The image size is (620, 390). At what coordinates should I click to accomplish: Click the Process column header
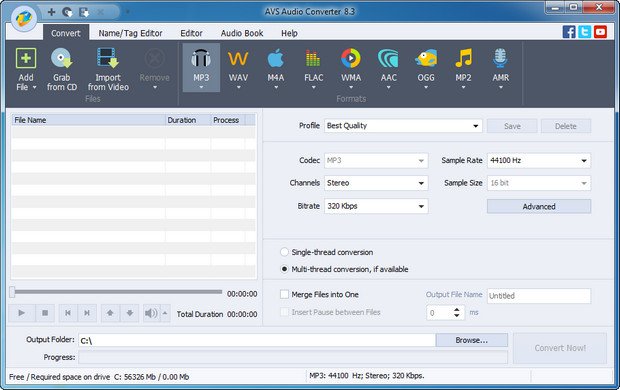click(x=228, y=120)
